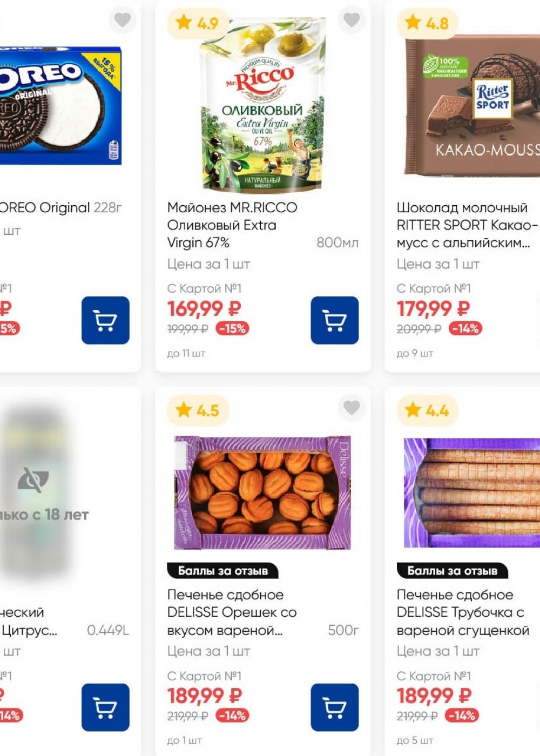Click Баллы за отзыв badge on Орешек
The image size is (540, 756).
[222, 571]
